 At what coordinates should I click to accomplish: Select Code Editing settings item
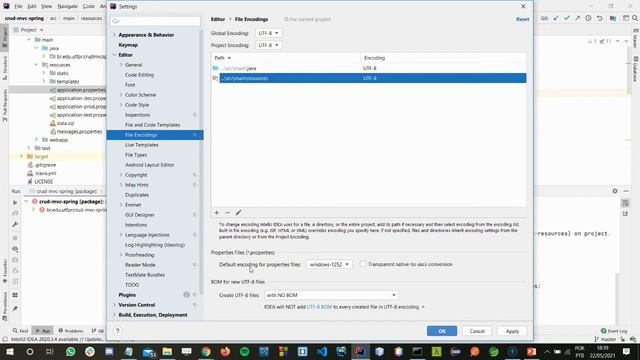(x=140, y=75)
